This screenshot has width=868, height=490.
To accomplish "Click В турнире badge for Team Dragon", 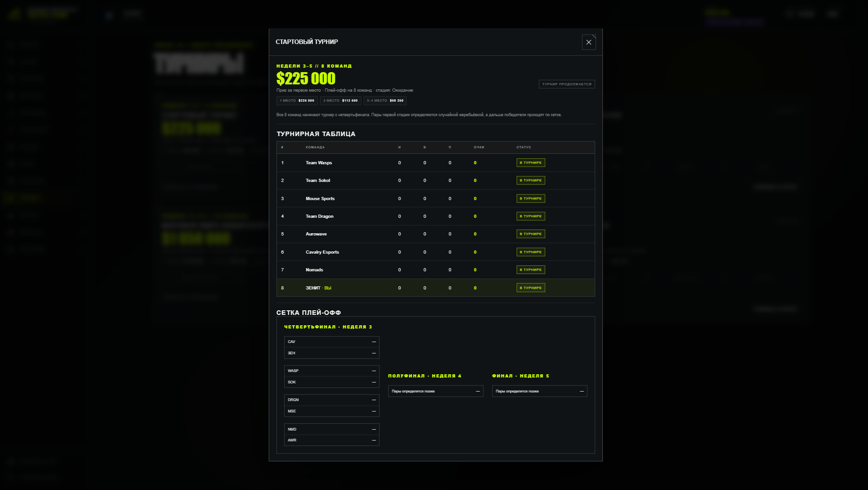I will [x=531, y=216].
